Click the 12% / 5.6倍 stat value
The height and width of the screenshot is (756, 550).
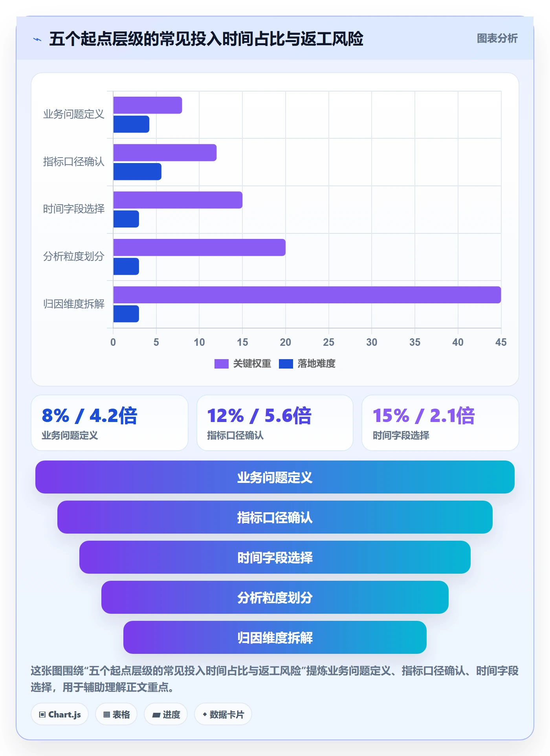259,416
